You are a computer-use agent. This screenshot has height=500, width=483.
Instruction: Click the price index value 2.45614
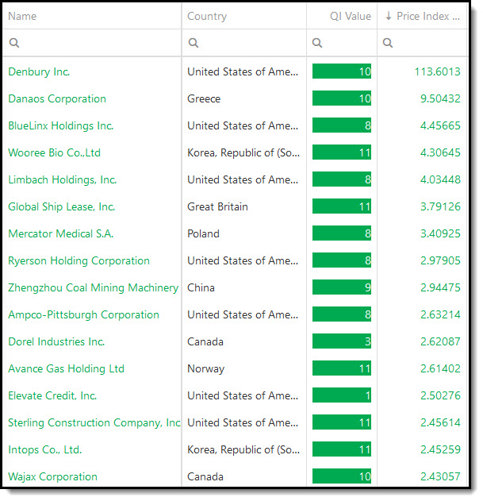440,423
